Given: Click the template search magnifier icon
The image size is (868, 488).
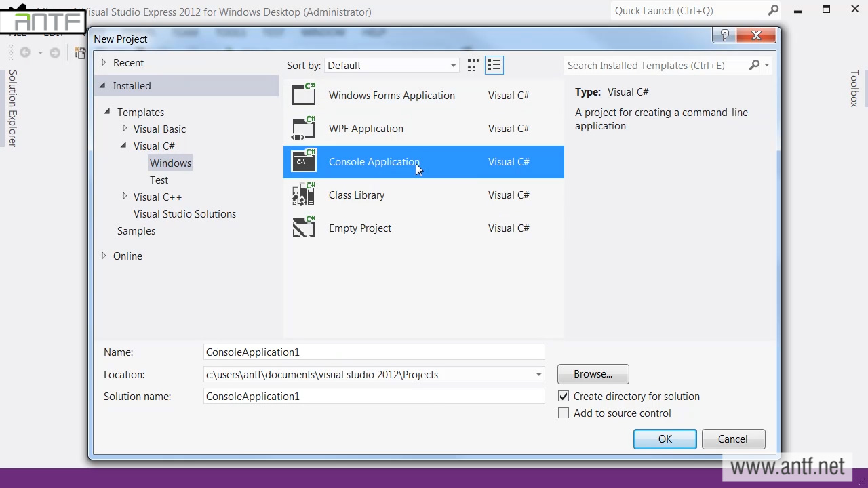Looking at the screenshot, I should pos(754,65).
